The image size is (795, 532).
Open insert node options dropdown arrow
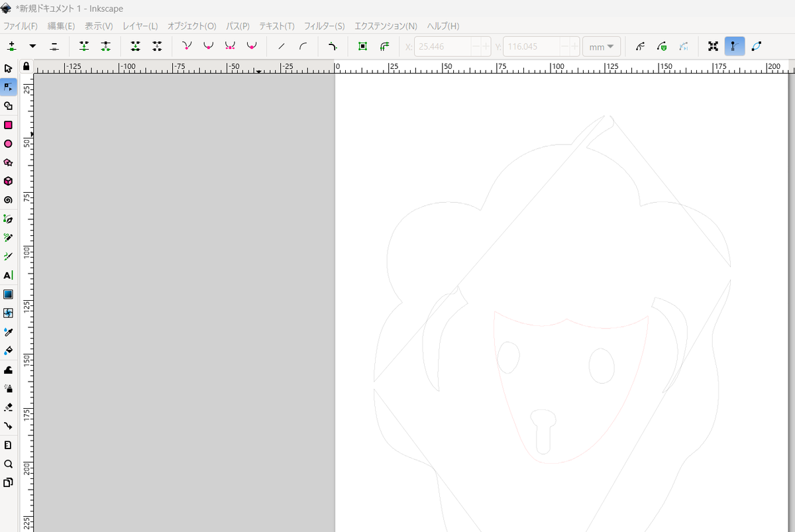tap(32, 46)
